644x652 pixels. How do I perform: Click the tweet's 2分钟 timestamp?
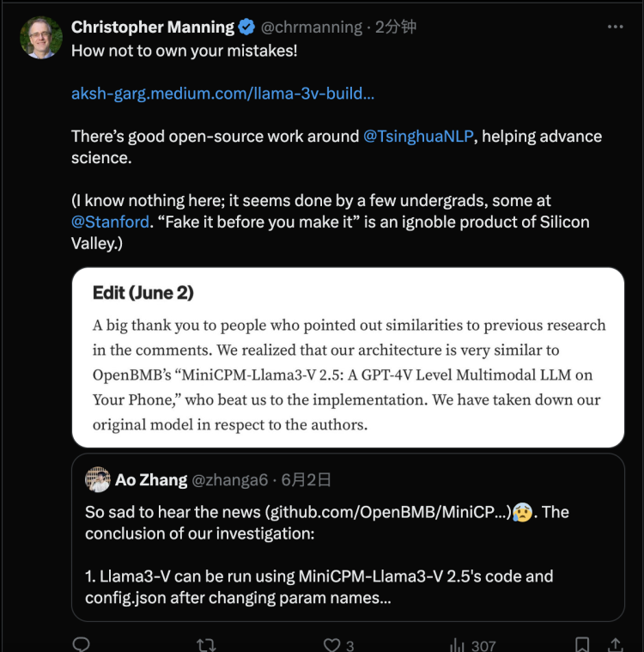coord(396,27)
